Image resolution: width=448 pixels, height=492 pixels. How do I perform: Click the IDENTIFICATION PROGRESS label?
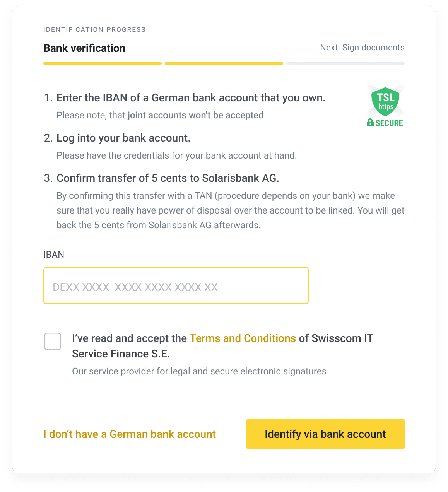coord(94,29)
